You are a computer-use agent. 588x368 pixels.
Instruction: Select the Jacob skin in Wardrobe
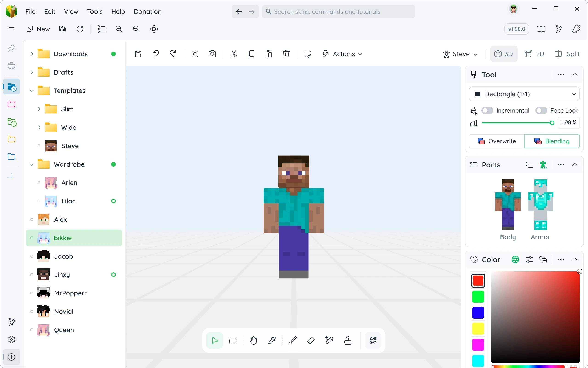click(74, 256)
